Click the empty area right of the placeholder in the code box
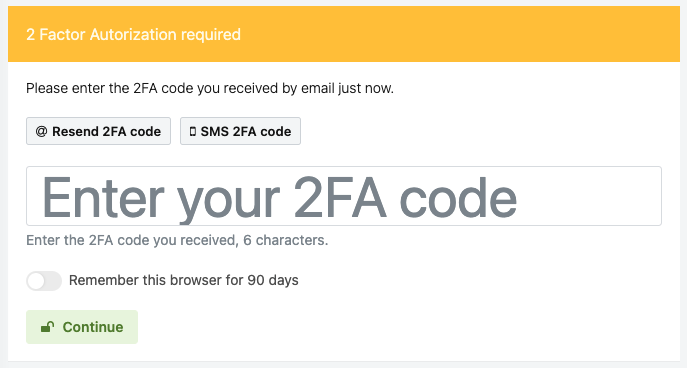This screenshot has height=368, width=687. [589, 196]
